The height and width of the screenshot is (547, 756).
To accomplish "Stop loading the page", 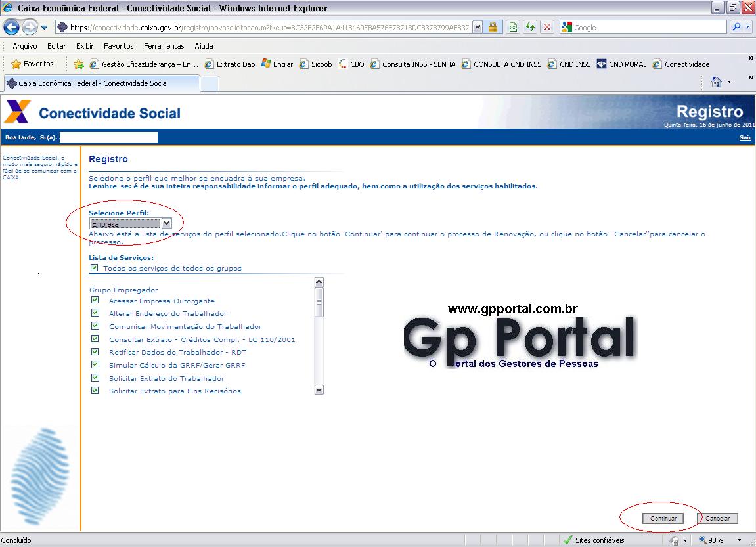I will (x=546, y=26).
